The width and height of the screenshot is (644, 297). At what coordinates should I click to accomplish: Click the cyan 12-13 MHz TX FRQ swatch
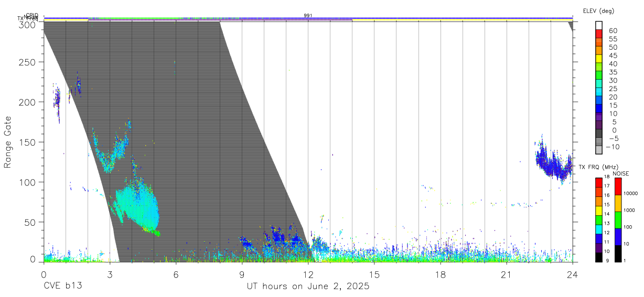pos(599,229)
